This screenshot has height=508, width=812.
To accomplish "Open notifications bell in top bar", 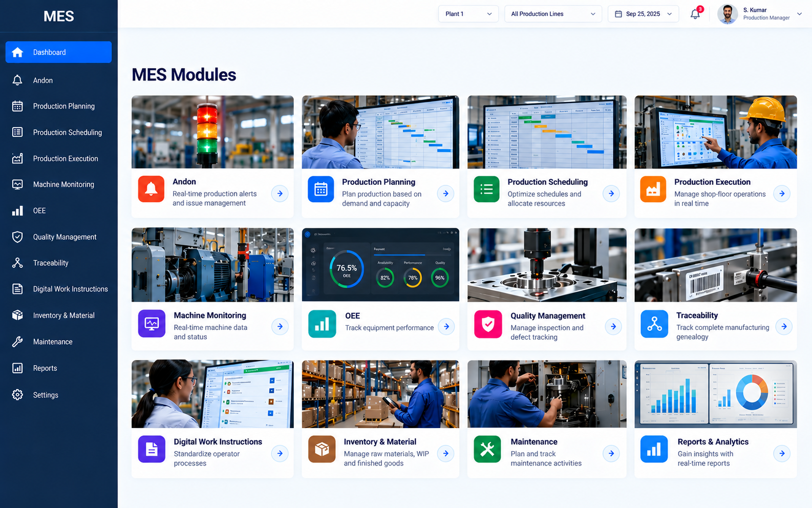I will [x=695, y=14].
